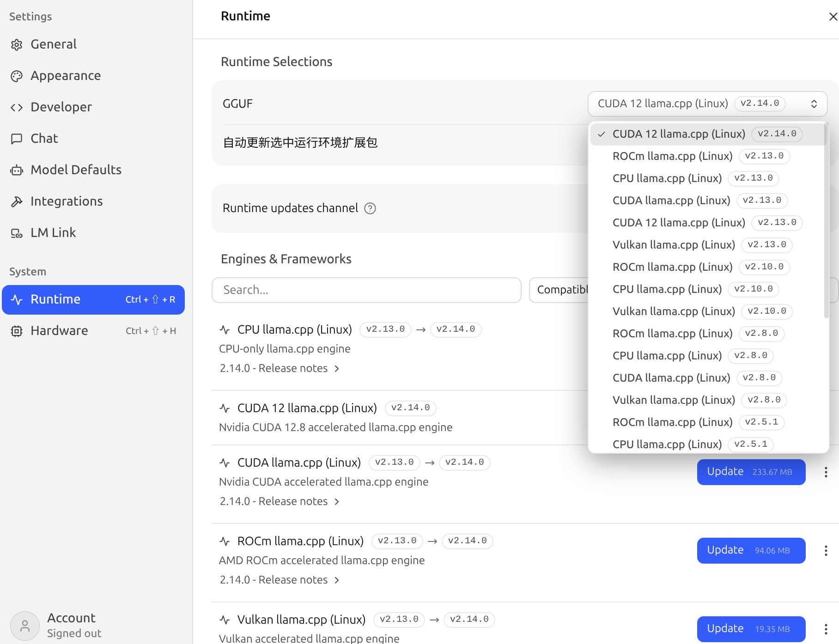Close the Runtime settings panel
This screenshot has width=839, height=644.
tap(833, 17)
